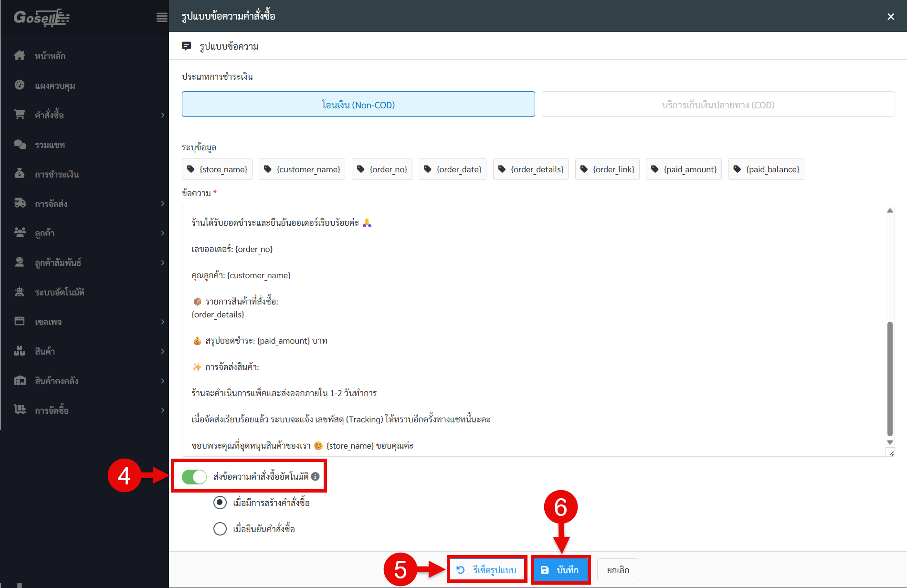Open the หน้าหลัก home icon
The height and width of the screenshot is (588, 907).
(x=20, y=56)
